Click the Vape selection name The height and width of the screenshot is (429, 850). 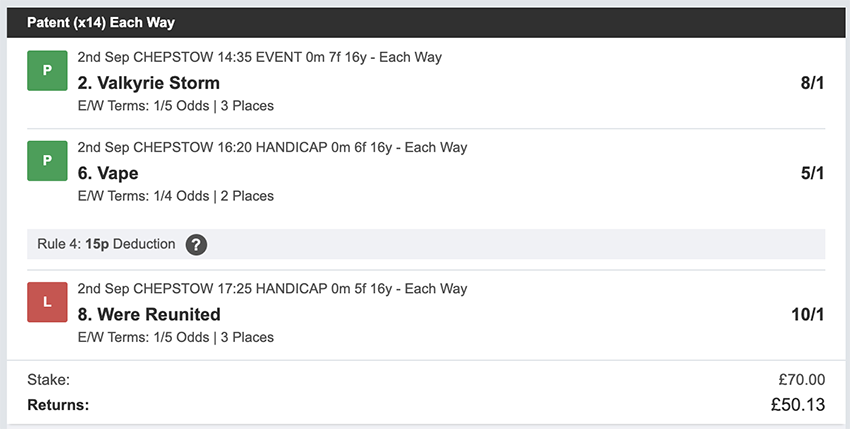[108, 172]
